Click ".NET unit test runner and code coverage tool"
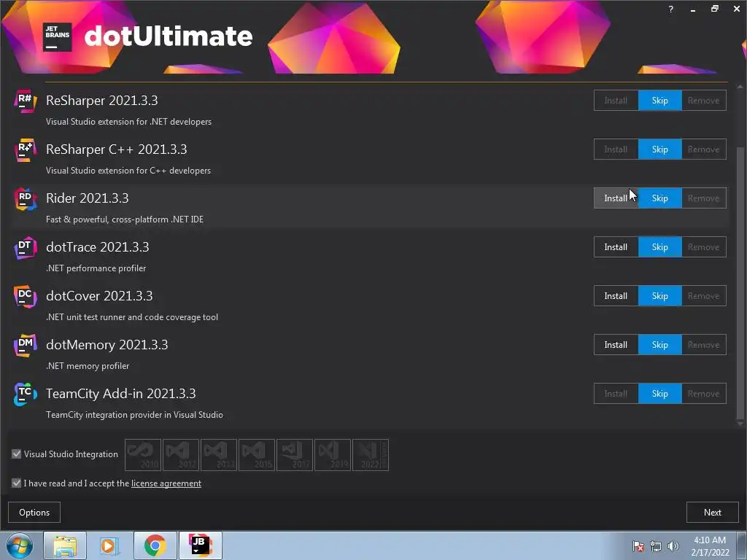Viewport: 747px width, 560px height. 132,317
